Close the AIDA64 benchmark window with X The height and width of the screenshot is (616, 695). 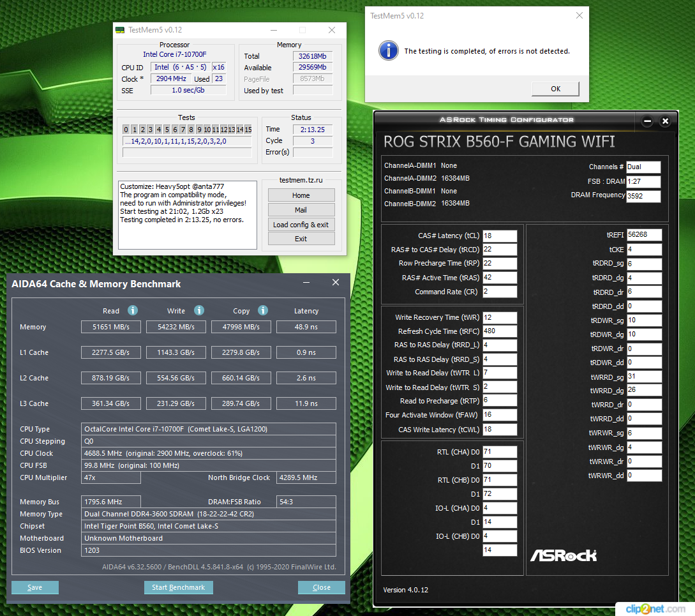336,283
